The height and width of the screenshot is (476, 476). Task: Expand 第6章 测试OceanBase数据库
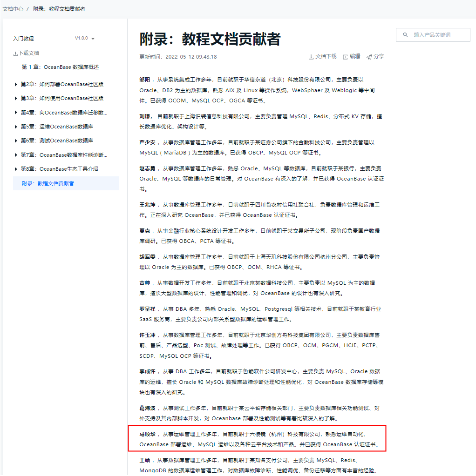16,141
